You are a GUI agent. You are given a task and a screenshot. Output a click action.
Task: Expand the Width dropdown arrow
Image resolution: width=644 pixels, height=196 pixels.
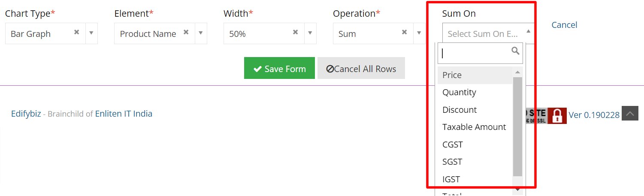coord(310,33)
